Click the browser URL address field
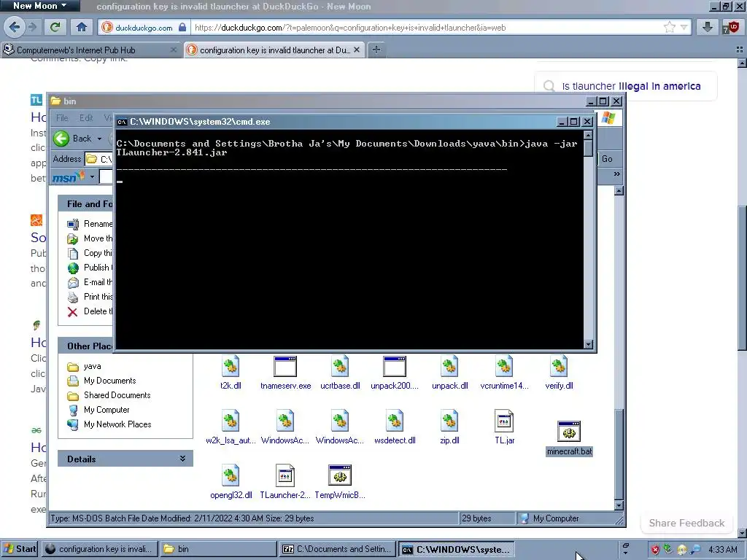The width and height of the screenshot is (747, 560). [x=426, y=28]
